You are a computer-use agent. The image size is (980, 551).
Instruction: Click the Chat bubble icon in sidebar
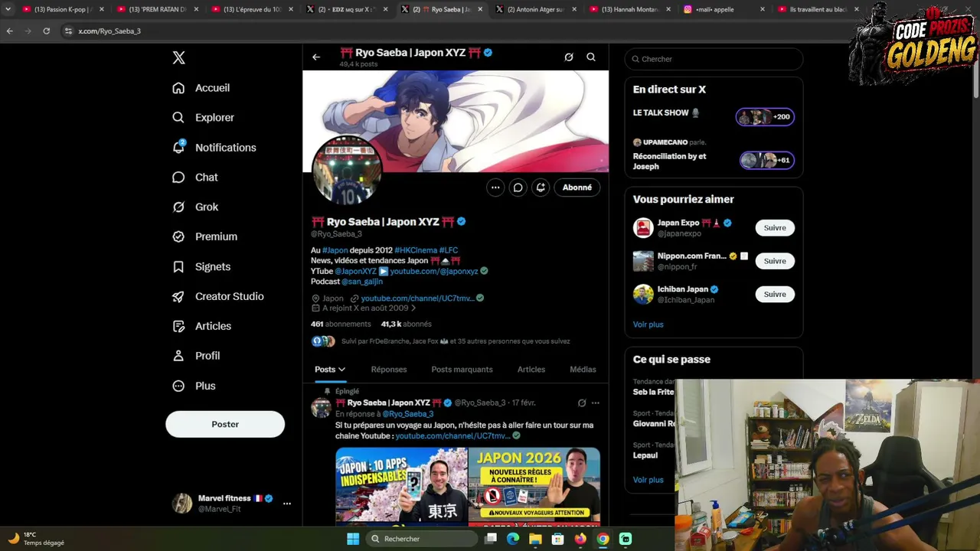tap(178, 178)
